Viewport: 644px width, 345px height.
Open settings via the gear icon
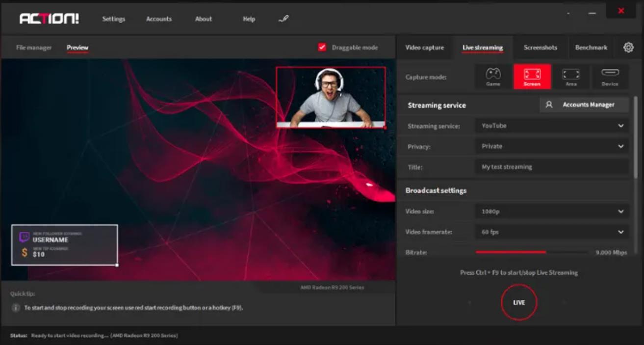pyautogui.click(x=628, y=48)
